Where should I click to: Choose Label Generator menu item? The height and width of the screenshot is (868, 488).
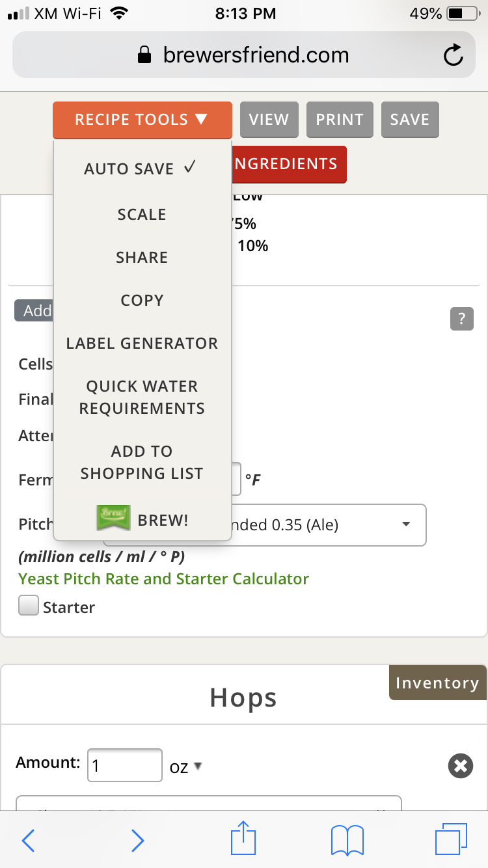[x=142, y=344]
